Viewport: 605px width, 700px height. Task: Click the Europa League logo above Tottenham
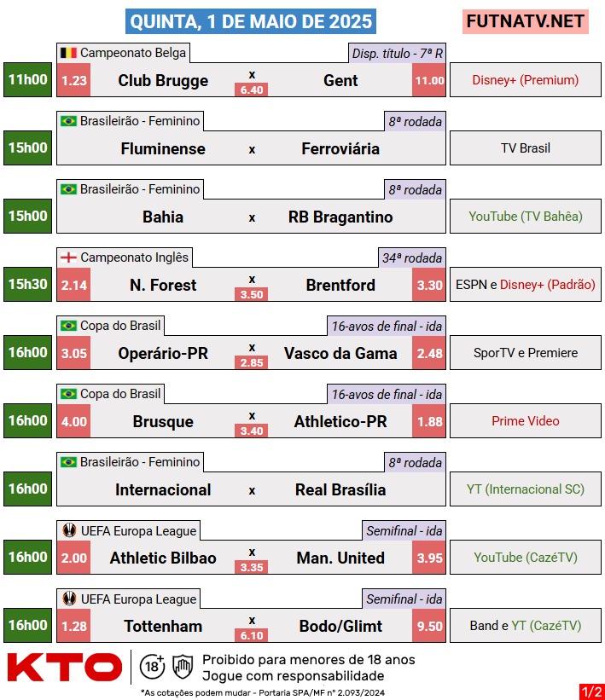point(69,599)
